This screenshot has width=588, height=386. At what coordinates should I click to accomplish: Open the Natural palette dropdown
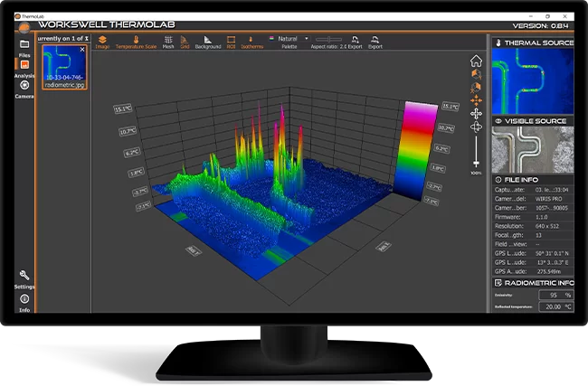click(x=289, y=39)
